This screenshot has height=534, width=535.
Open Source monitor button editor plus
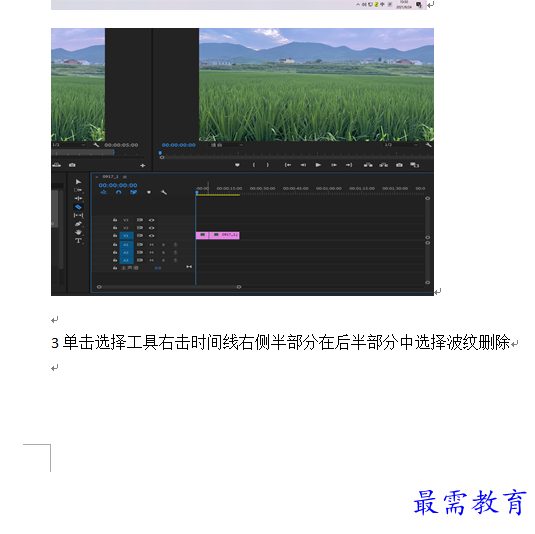pos(143,165)
